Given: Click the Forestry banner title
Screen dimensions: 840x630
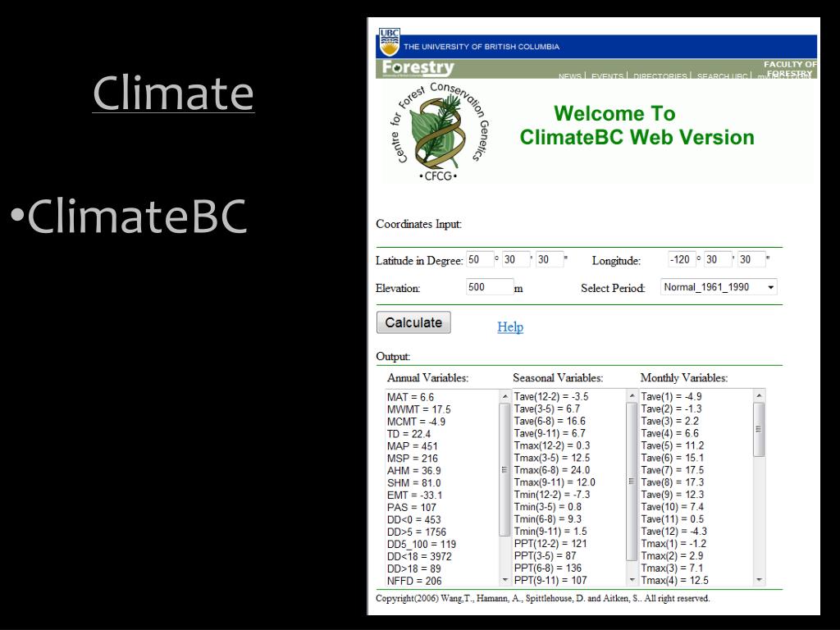Looking at the screenshot, I should coord(418,68).
